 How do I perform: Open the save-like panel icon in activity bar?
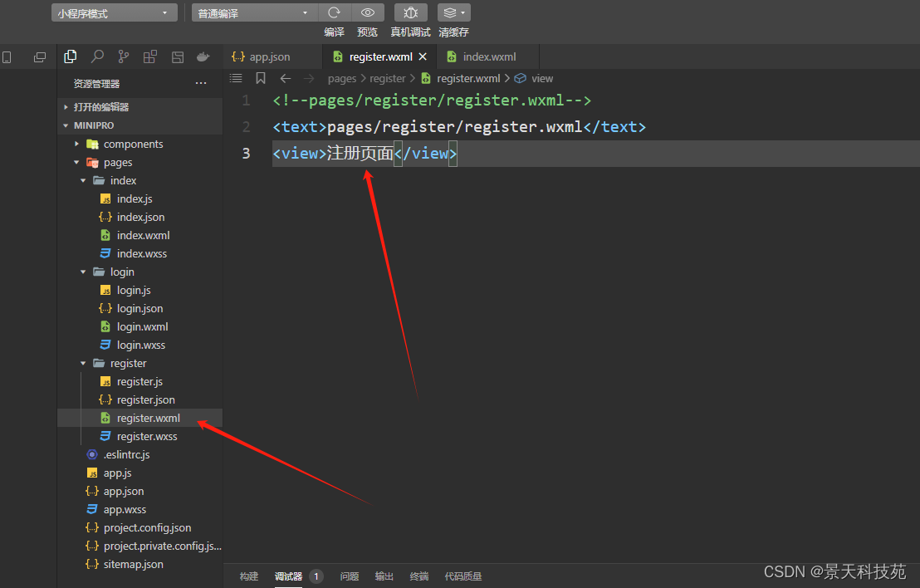coord(177,57)
